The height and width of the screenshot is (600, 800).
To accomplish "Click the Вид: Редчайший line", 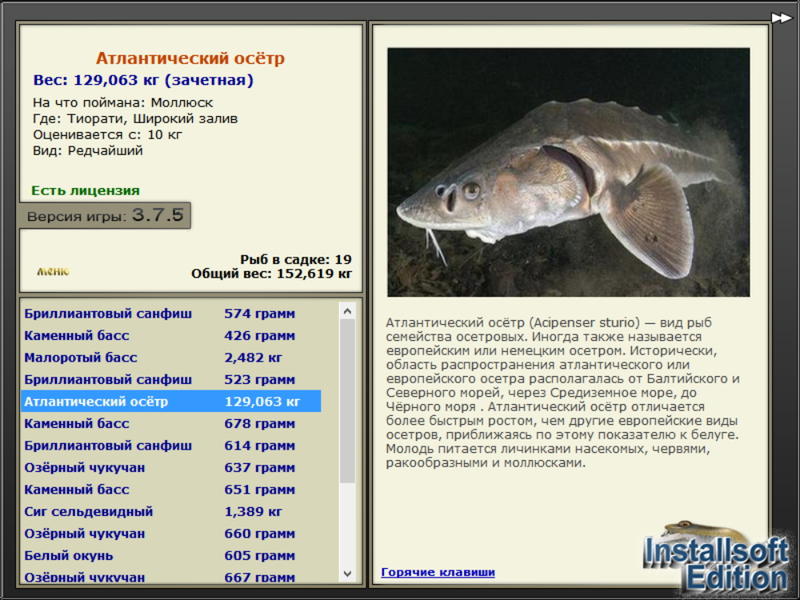I will (x=88, y=151).
